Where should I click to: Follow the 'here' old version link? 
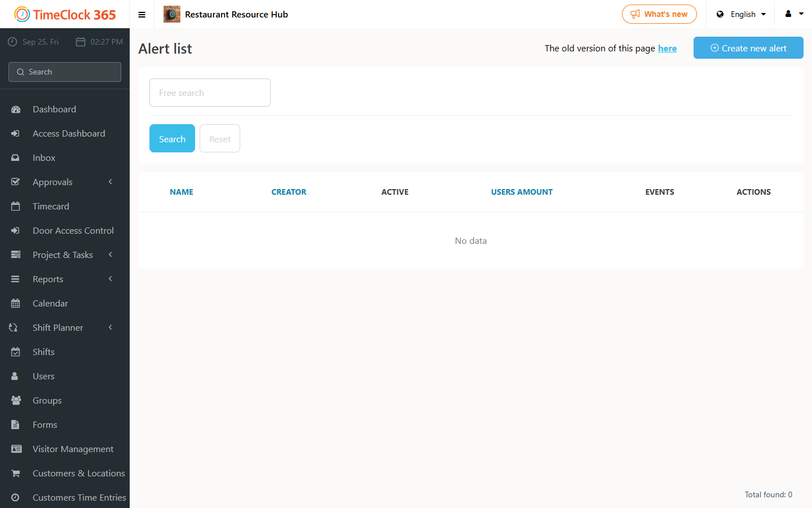667,49
